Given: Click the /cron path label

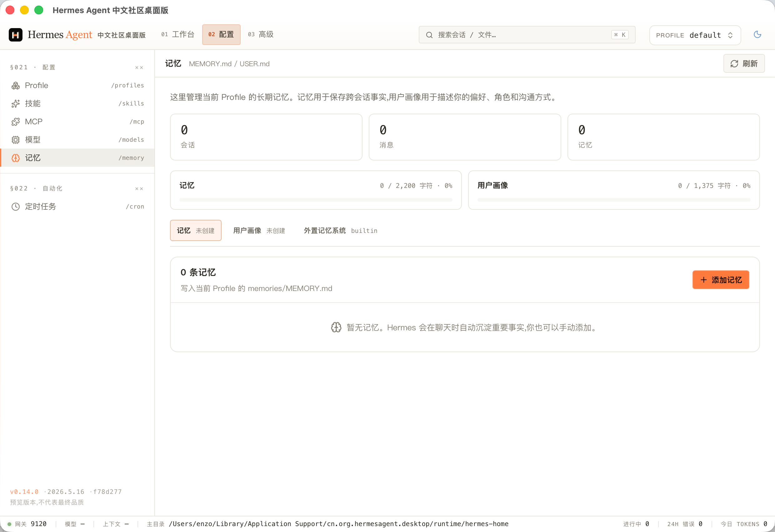Looking at the screenshot, I should pyautogui.click(x=135, y=207).
